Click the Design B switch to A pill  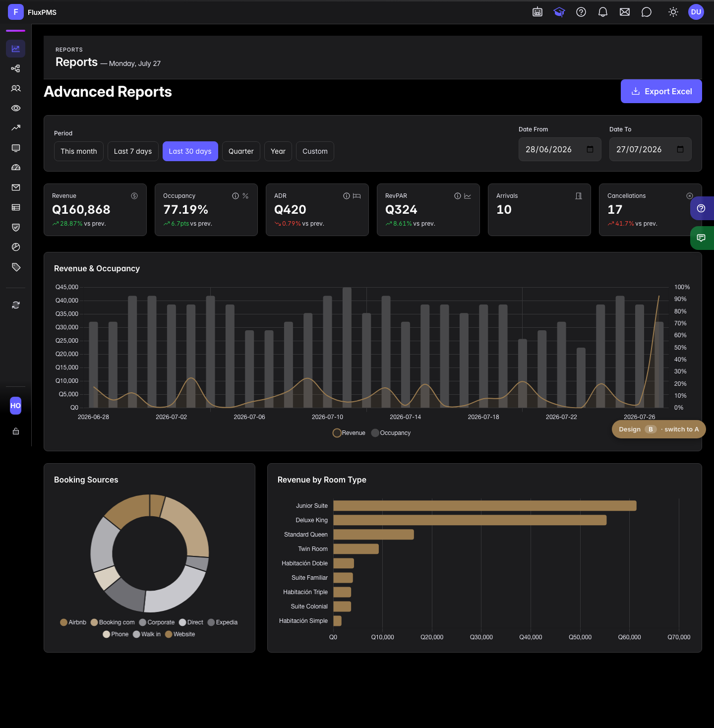659,429
